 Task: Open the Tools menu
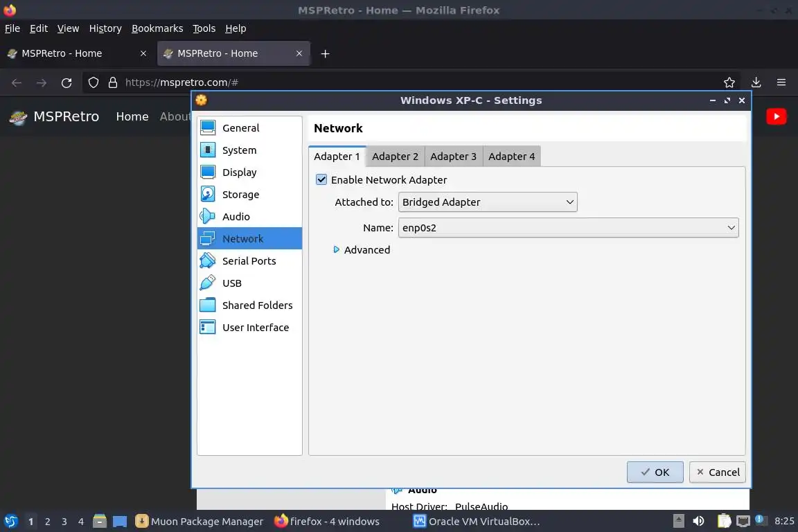[204, 28]
